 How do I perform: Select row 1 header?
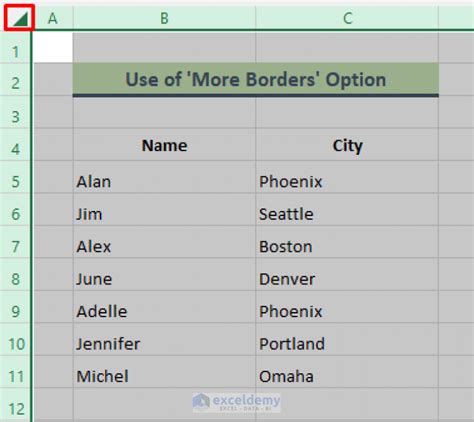tap(15, 48)
